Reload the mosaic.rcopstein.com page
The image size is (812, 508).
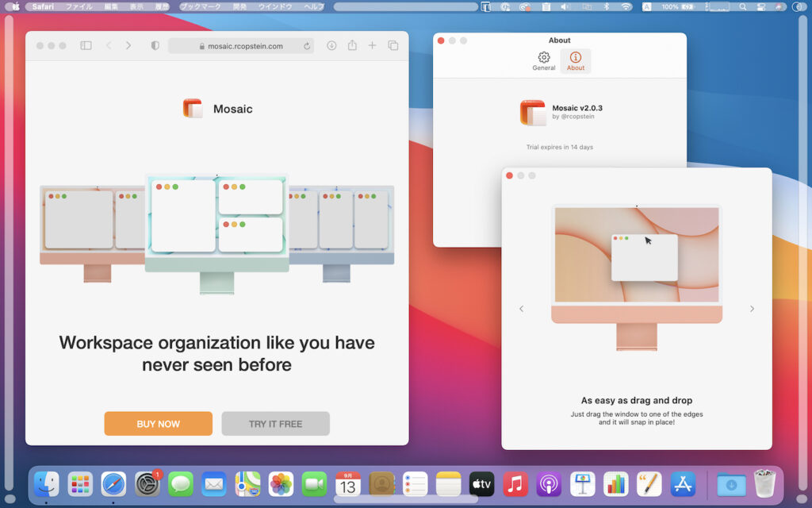click(307, 46)
